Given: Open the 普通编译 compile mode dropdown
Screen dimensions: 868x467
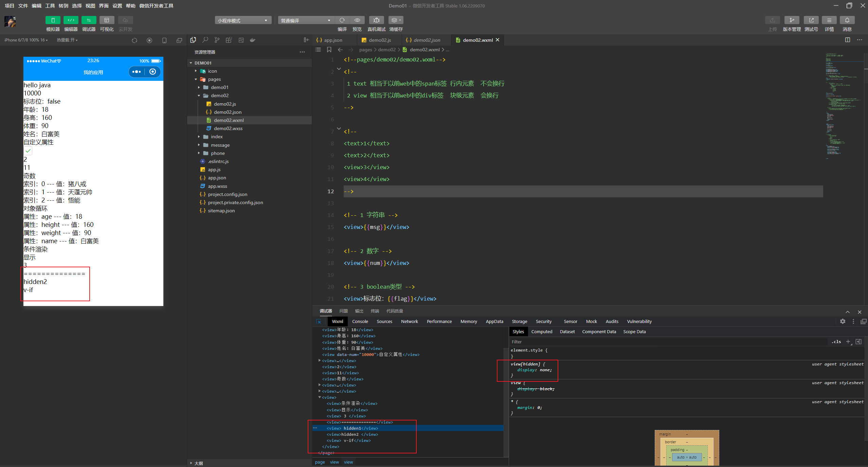Looking at the screenshot, I should pos(306,20).
